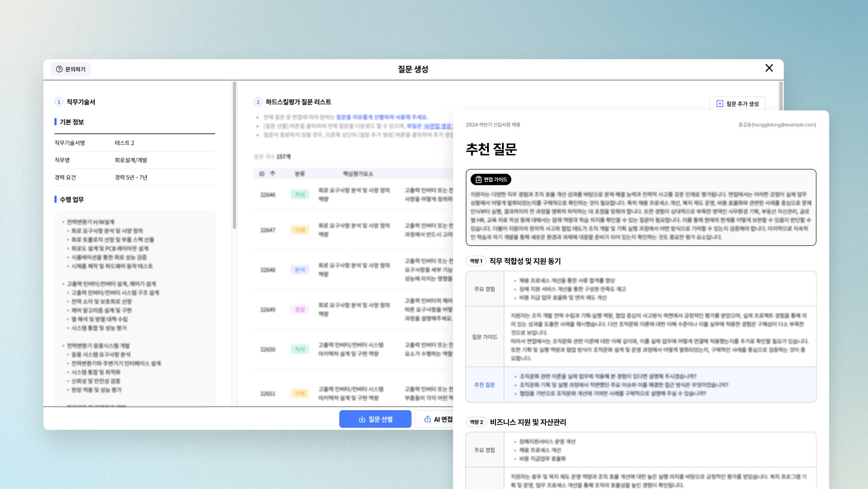Click the share icon beside AI 면접
This screenshot has width=868, height=489.
[x=427, y=419]
